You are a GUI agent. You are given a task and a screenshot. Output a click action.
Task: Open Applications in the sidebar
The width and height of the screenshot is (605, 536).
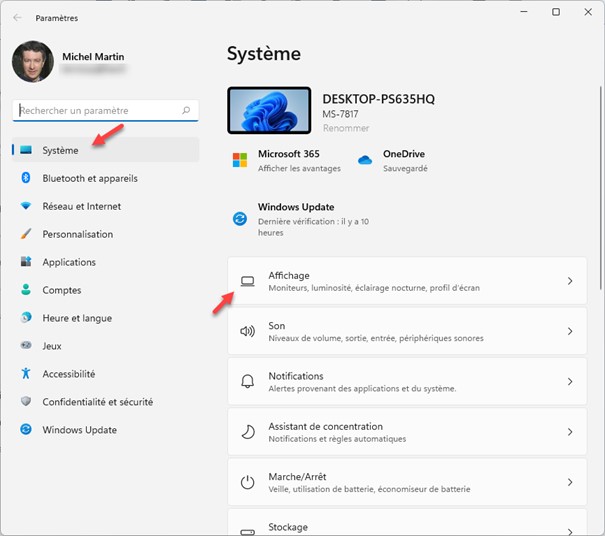pos(69,262)
